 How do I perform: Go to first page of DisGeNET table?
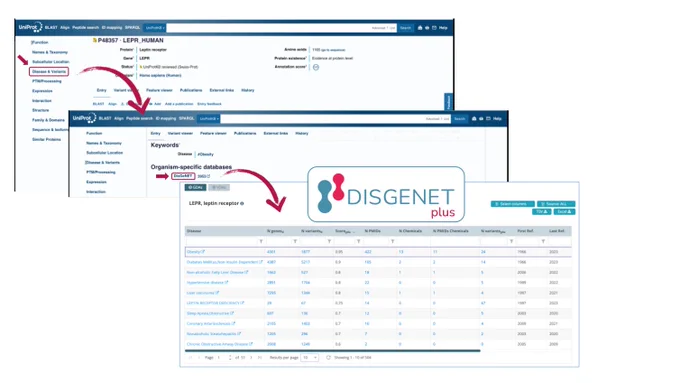[190, 357]
